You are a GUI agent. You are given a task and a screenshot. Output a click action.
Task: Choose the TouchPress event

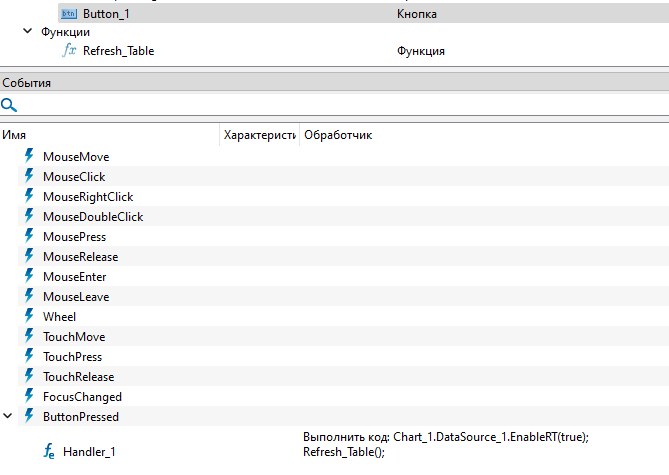coord(72,357)
